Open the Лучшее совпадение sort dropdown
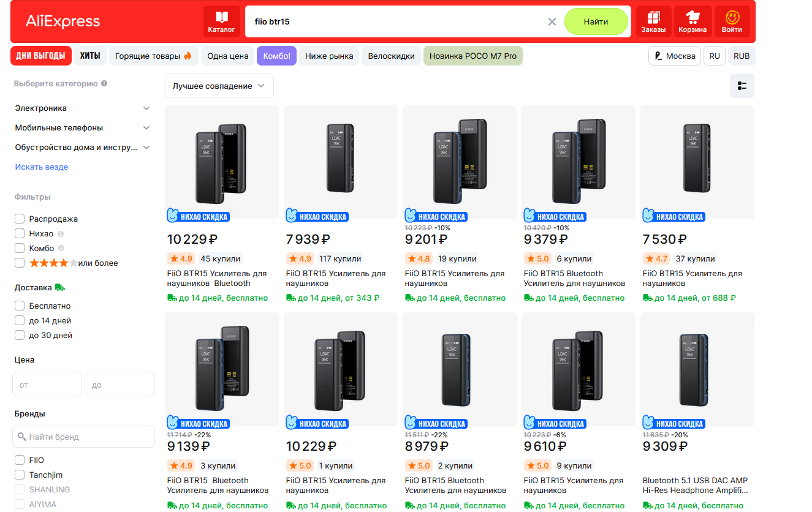This screenshot has width=812, height=512. click(219, 86)
